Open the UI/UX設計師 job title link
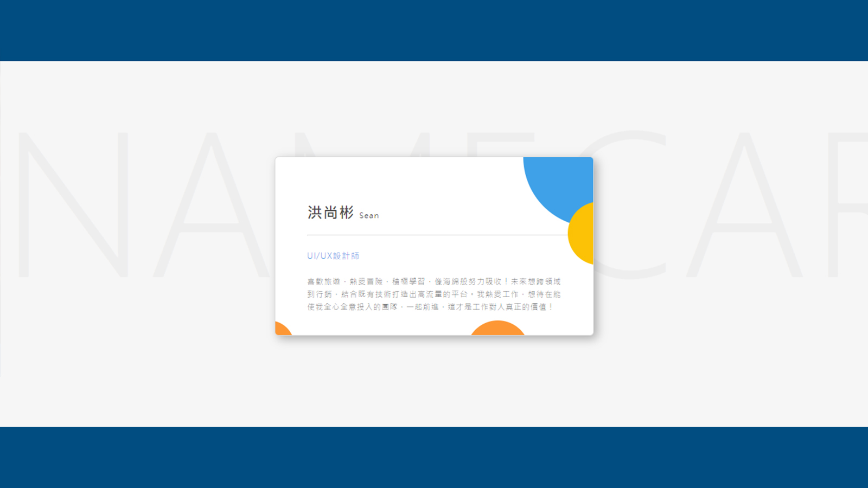This screenshot has height=488, width=868. (333, 256)
